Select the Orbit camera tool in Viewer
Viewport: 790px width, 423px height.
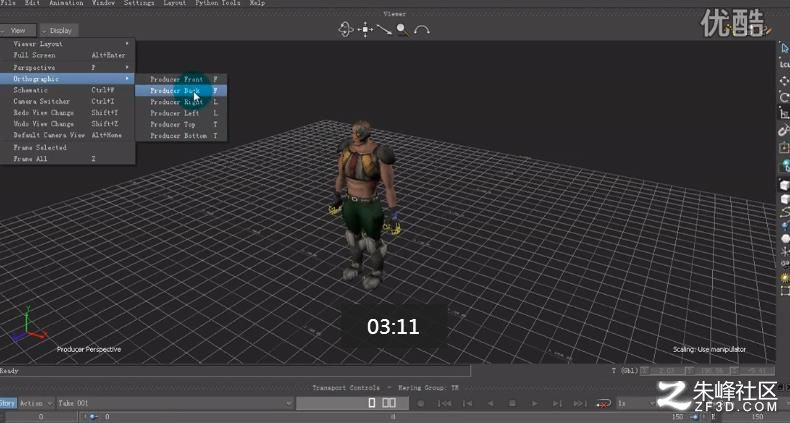(346, 30)
